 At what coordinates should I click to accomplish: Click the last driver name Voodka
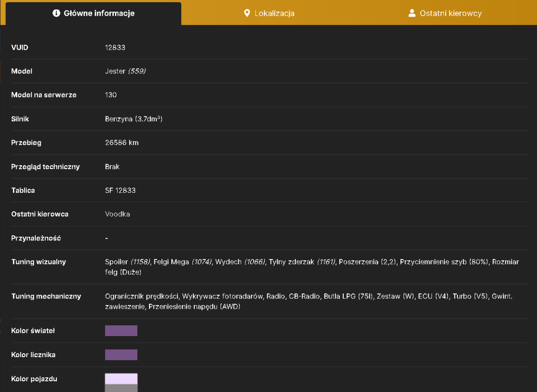point(118,214)
